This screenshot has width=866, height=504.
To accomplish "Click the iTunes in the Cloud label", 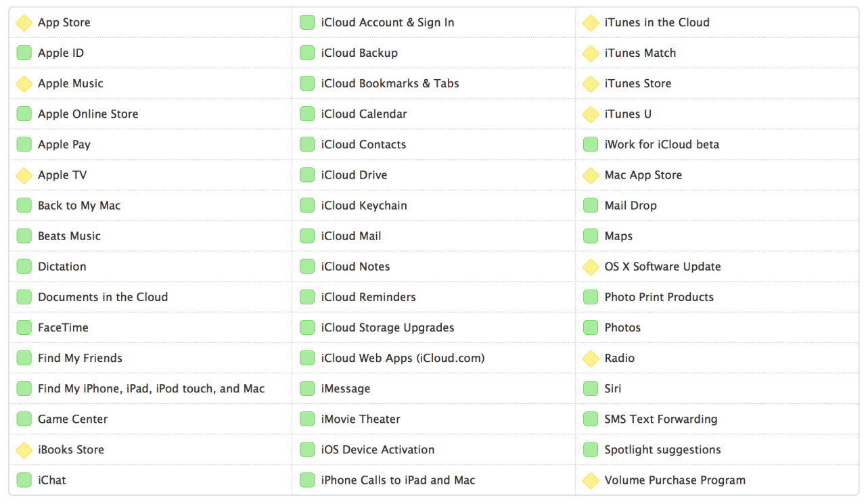I will 656,23.
